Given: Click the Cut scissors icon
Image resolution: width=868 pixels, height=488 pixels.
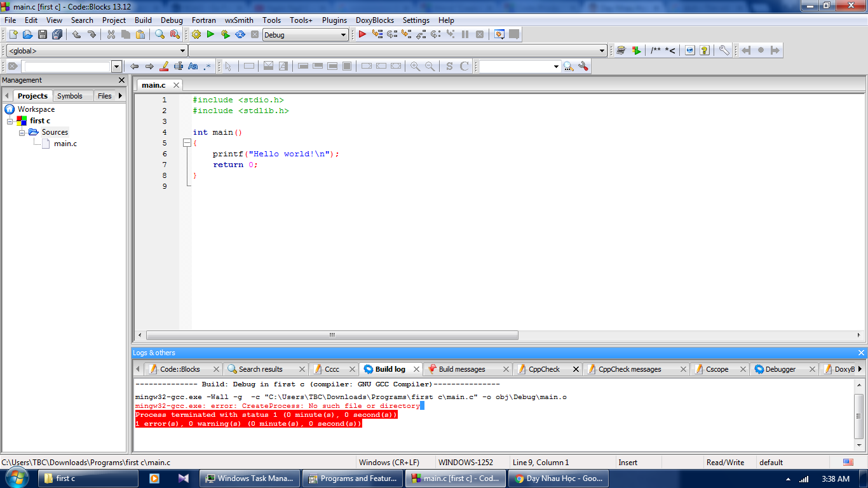Looking at the screenshot, I should 111,34.
